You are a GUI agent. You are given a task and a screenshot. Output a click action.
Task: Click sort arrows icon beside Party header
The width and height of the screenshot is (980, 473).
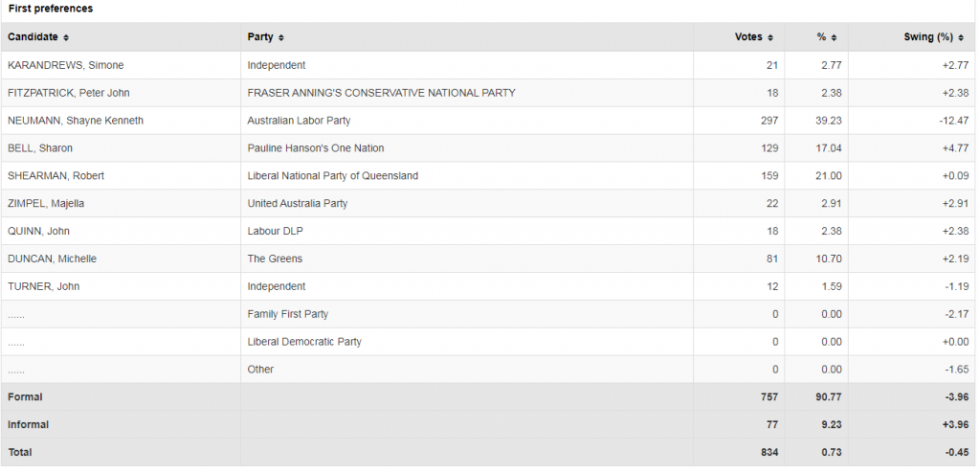point(281,37)
